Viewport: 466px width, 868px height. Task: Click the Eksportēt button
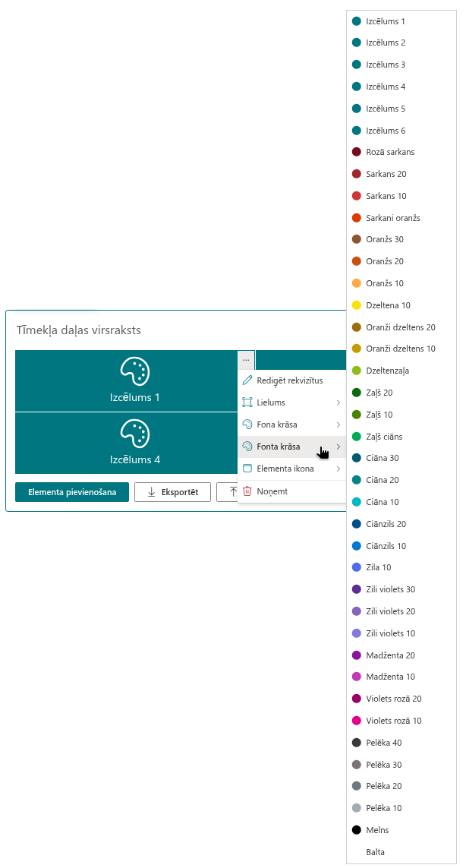pos(173,492)
